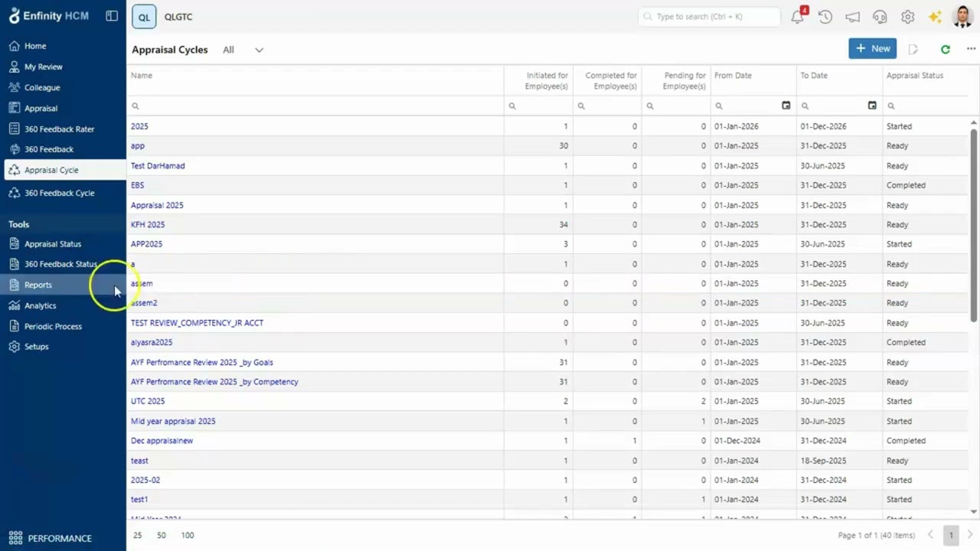This screenshot has height=551, width=980.
Task: Refresh the appraisal cycles list
Action: (946, 49)
